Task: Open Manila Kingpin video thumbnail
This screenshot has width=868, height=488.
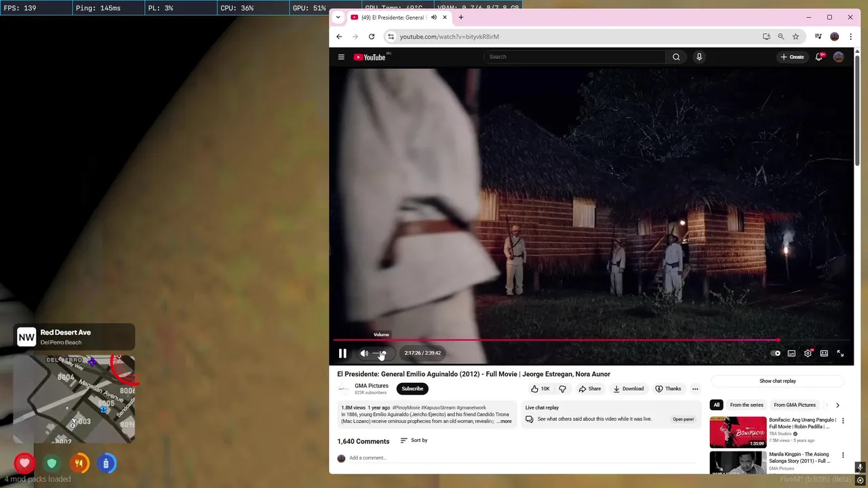Action: point(738,462)
